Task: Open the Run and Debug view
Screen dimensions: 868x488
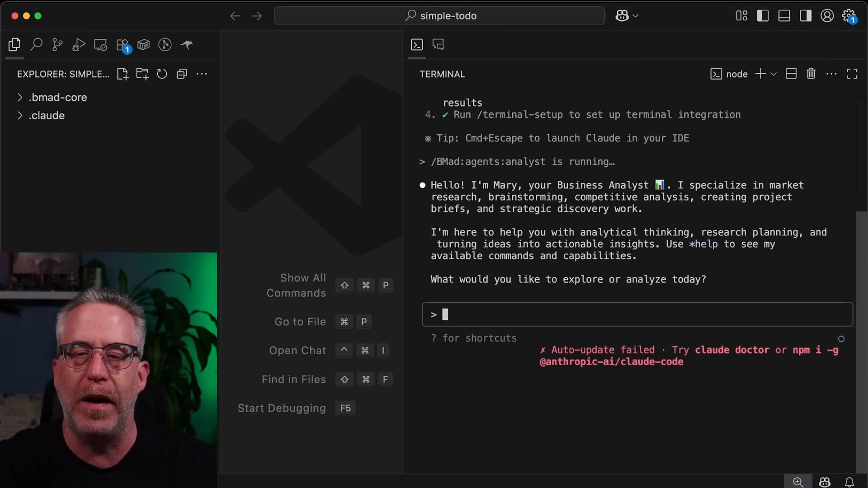Action: click(79, 45)
